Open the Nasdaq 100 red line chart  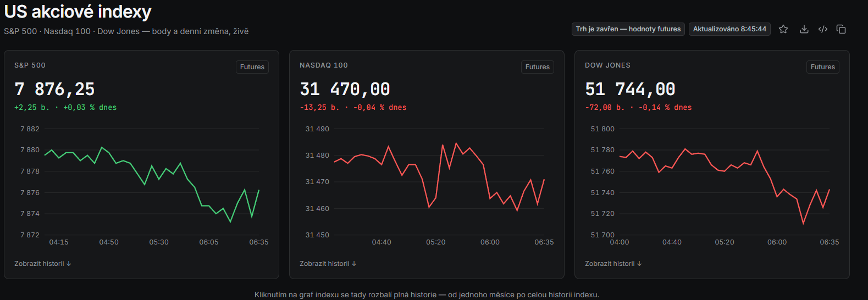pos(439,178)
